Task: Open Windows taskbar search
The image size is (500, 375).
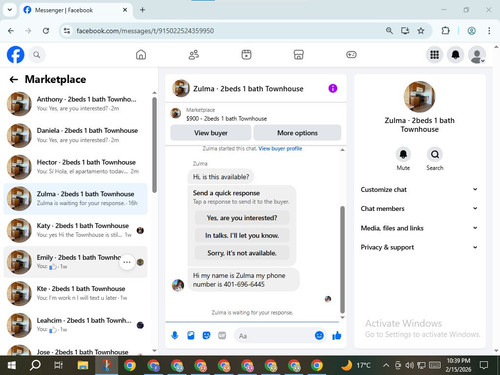Action: point(35,366)
